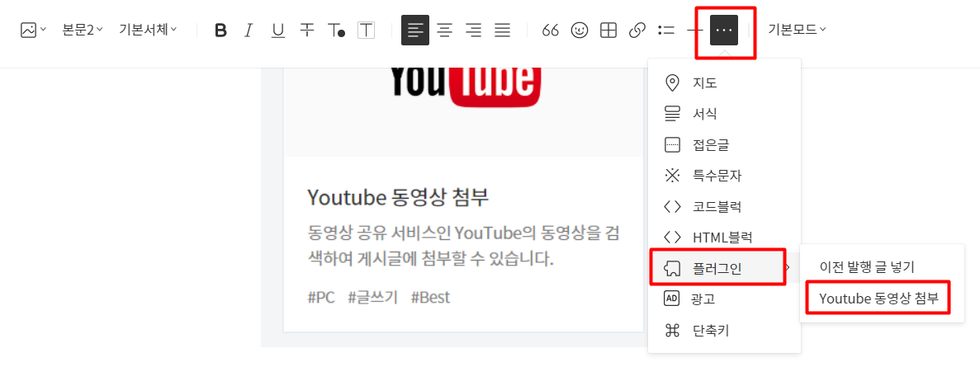The height and width of the screenshot is (367, 980).
Task: Toggle underline formatting
Action: [x=278, y=30]
